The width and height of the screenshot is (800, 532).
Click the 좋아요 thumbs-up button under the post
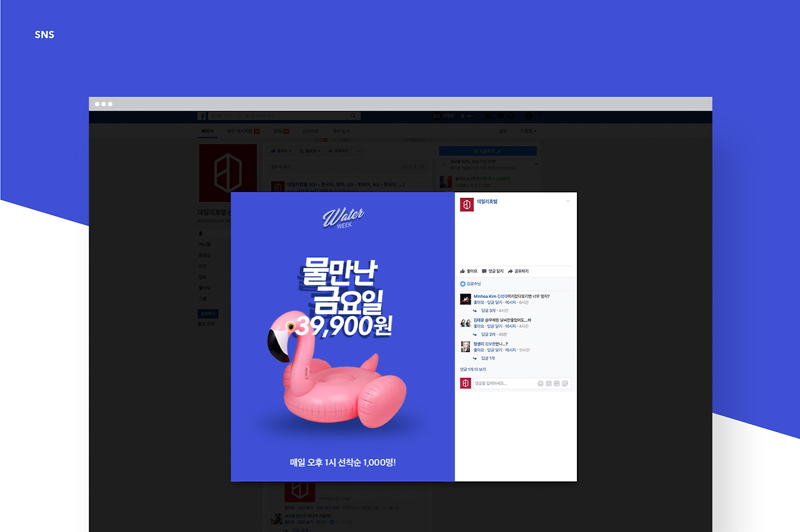[x=469, y=271]
